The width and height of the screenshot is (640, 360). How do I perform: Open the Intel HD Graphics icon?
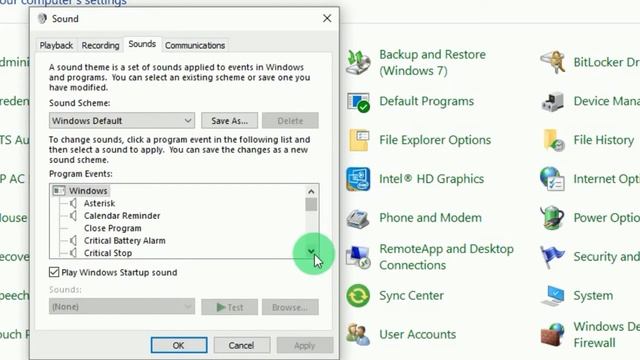point(358,179)
